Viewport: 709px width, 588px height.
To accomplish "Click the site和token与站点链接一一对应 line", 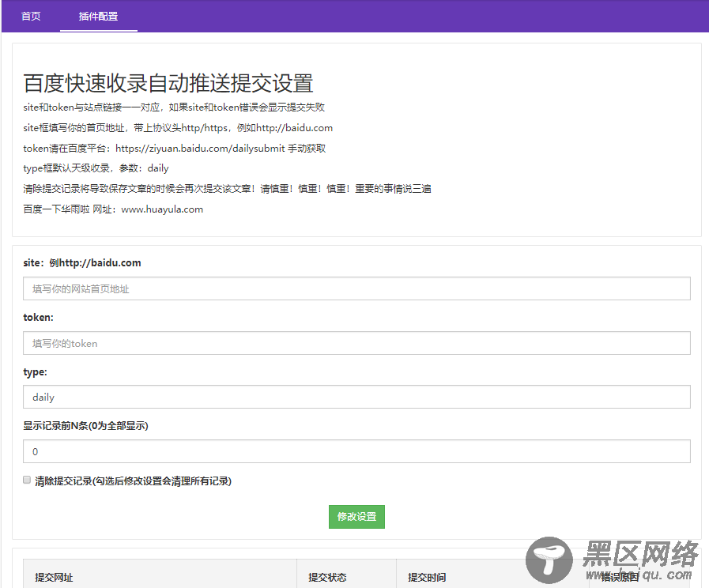I will click(x=174, y=107).
